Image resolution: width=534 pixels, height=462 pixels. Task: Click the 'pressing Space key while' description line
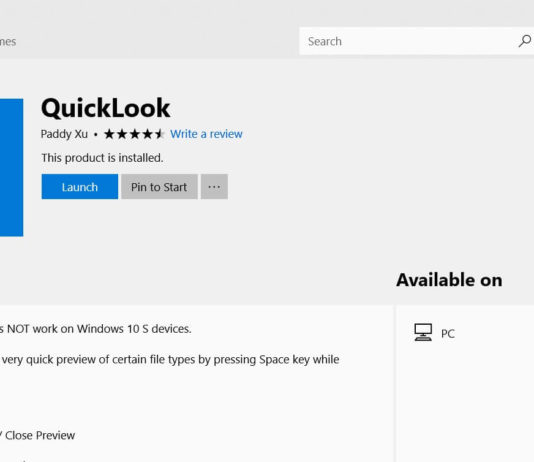tap(170, 360)
